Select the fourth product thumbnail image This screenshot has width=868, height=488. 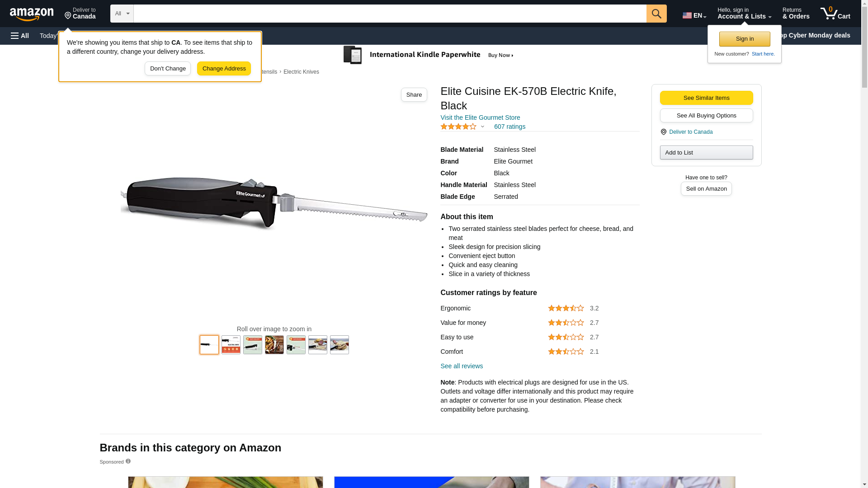click(x=274, y=345)
